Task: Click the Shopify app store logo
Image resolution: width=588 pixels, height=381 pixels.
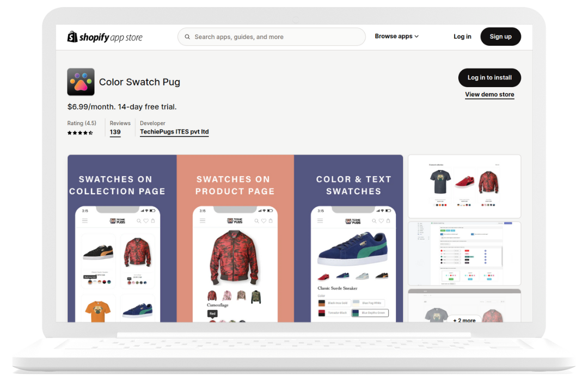Action: [105, 37]
